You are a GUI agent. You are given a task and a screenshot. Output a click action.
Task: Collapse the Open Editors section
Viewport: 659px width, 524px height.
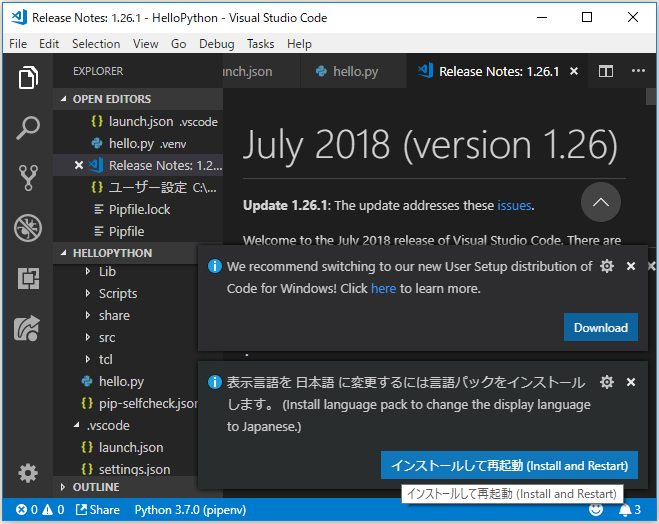pyautogui.click(x=138, y=99)
